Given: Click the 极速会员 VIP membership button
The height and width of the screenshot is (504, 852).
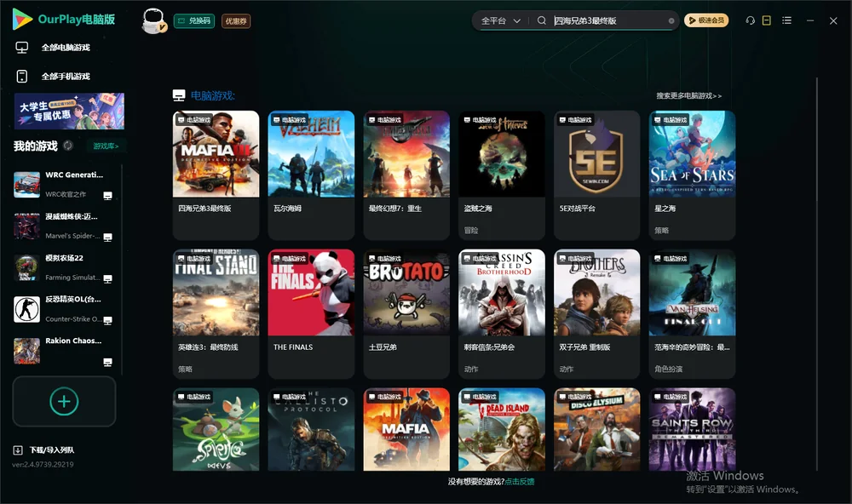Looking at the screenshot, I should (706, 20).
